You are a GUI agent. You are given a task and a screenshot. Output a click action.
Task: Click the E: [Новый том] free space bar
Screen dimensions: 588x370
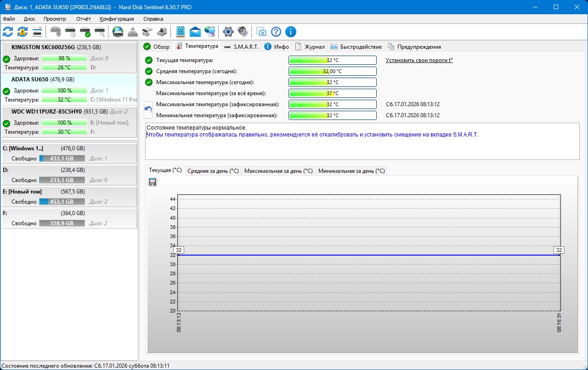[62, 202]
